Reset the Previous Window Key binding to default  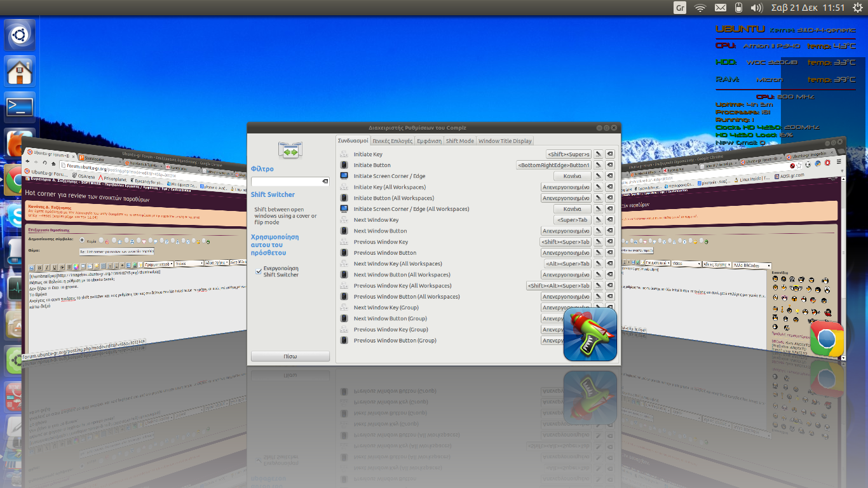coord(609,242)
